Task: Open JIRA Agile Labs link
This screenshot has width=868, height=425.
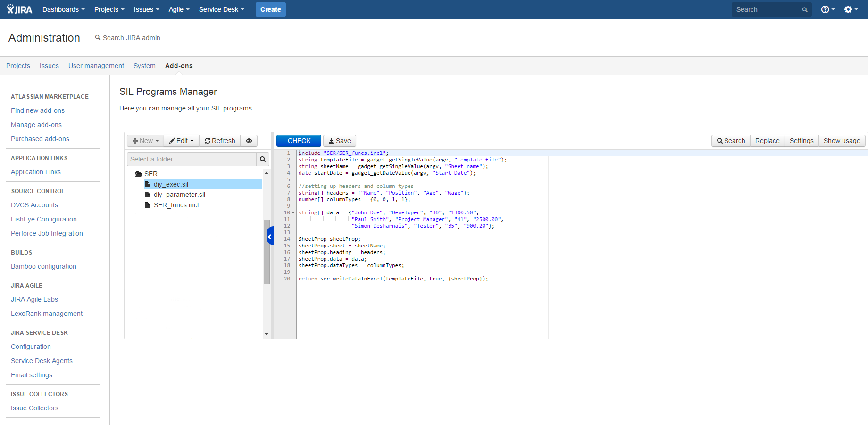Action: pyautogui.click(x=34, y=299)
